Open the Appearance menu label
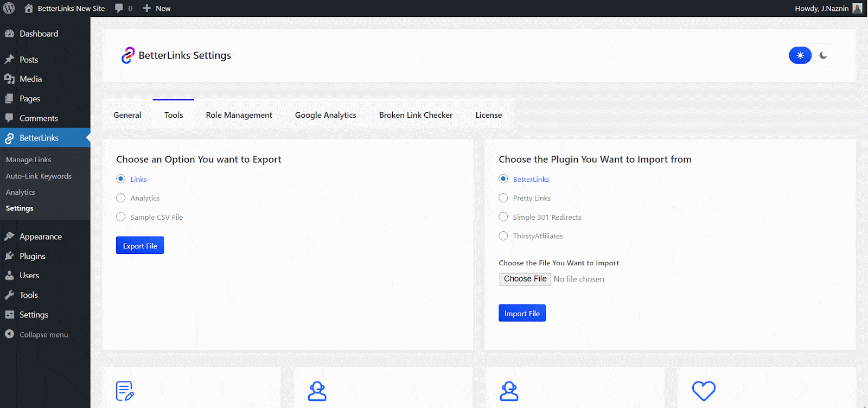Viewport: 868px width, 408px height. (41, 237)
